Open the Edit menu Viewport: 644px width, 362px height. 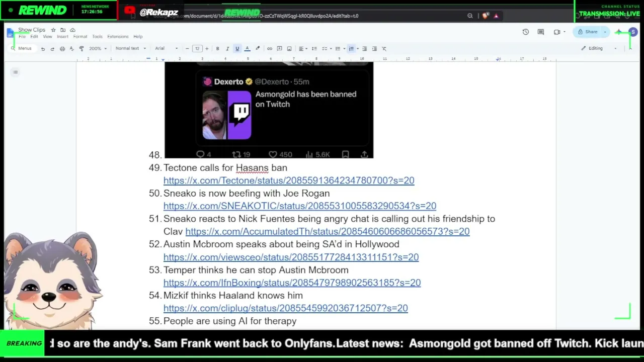coord(34,37)
